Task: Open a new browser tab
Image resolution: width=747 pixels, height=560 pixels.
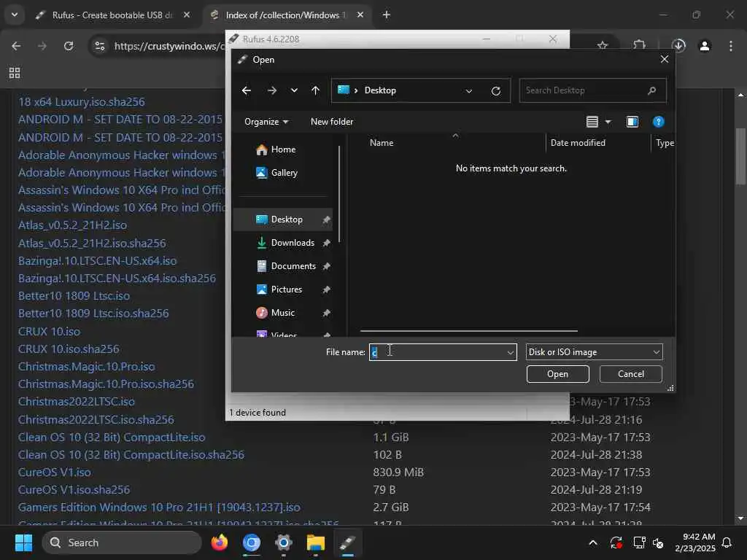Action: [387, 15]
